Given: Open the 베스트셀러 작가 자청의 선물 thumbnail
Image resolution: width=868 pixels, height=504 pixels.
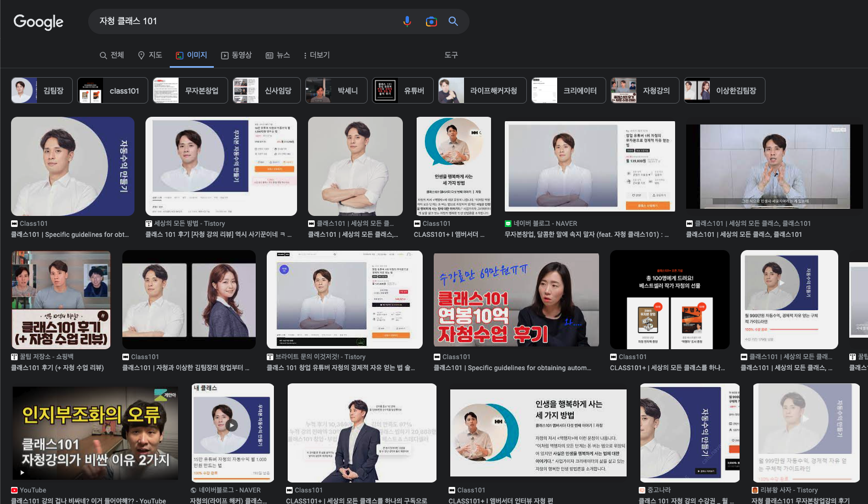Looking at the screenshot, I should coord(670,300).
